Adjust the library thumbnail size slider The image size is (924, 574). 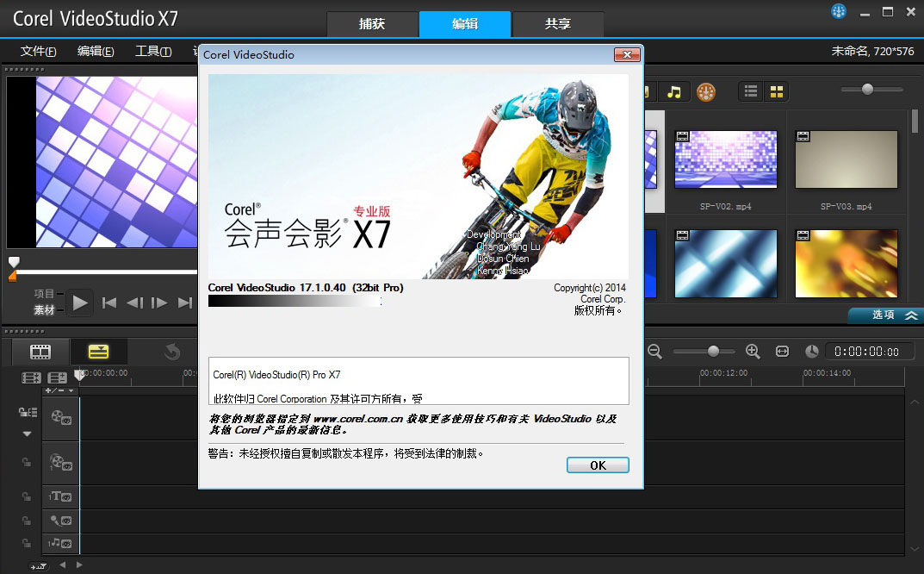tap(867, 90)
